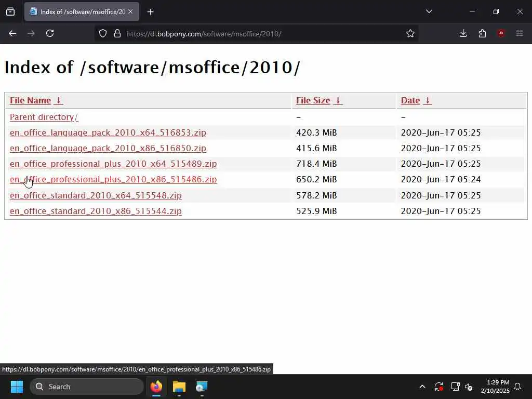
Task: Sort listing by File Size header
Action: pos(313,100)
